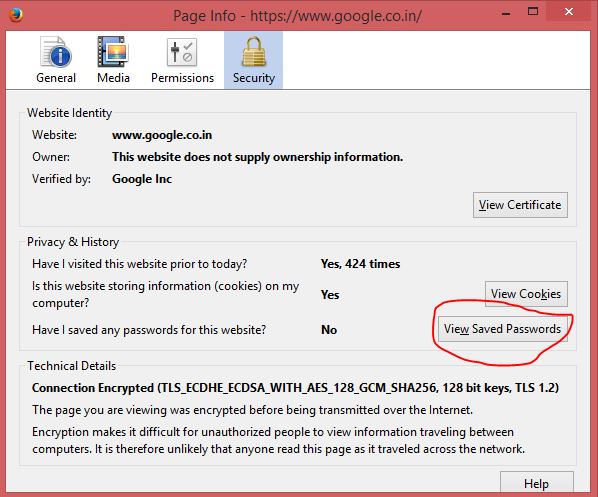Click 'The page you are viewing' sentence

coord(252,410)
